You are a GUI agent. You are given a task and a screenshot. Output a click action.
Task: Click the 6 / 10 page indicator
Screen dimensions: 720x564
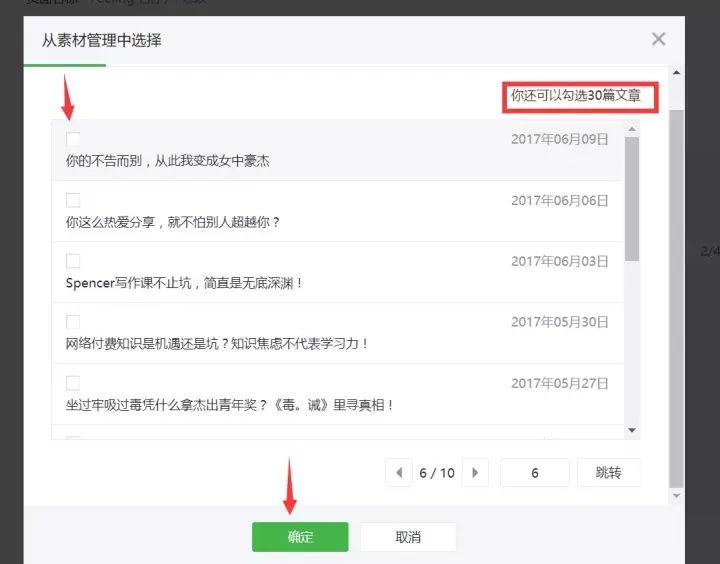437,473
